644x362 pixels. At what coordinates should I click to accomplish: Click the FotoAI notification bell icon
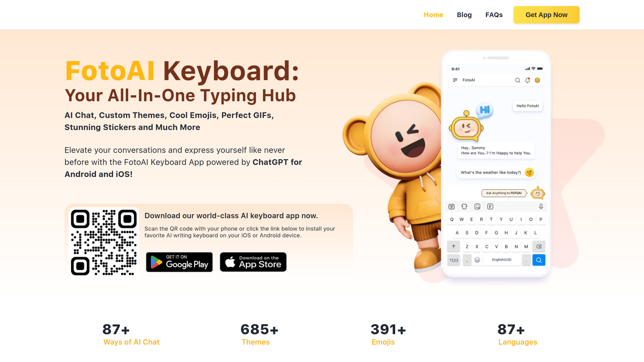pyautogui.click(x=527, y=80)
